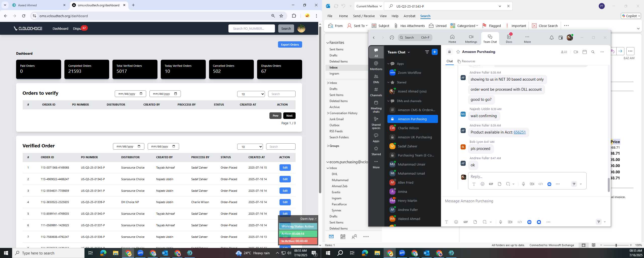
Task: Click the GIF button in reply toolbar
Action: (491, 184)
